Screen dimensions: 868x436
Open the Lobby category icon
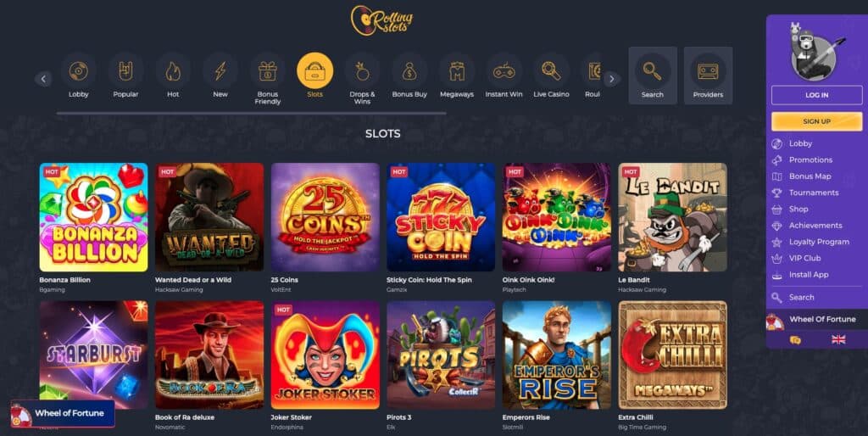coord(79,71)
